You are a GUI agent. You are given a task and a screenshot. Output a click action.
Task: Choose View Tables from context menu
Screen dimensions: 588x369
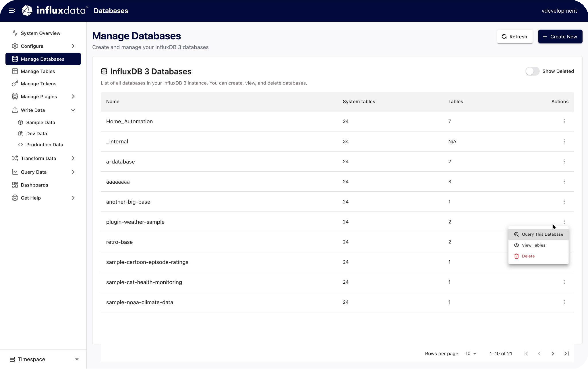coord(533,245)
